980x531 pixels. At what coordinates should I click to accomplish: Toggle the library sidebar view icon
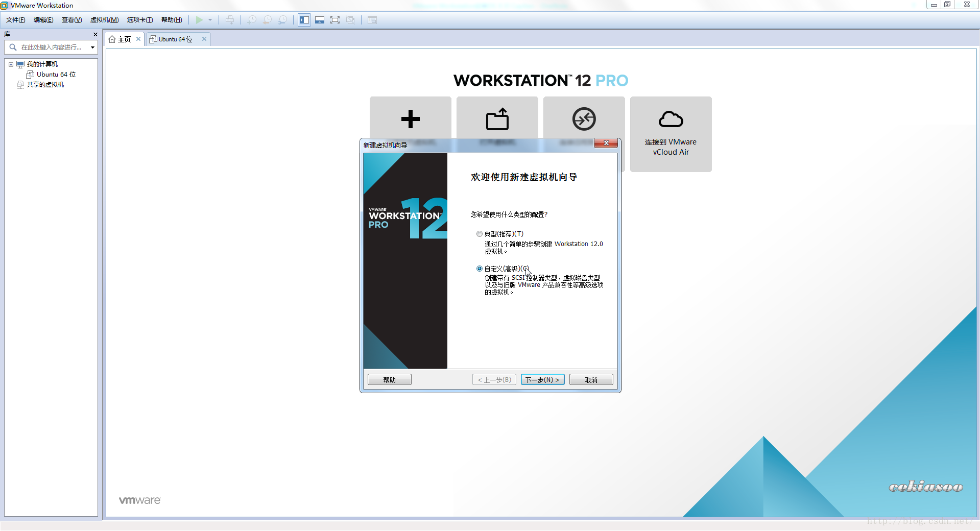pyautogui.click(x=304, y=20)
